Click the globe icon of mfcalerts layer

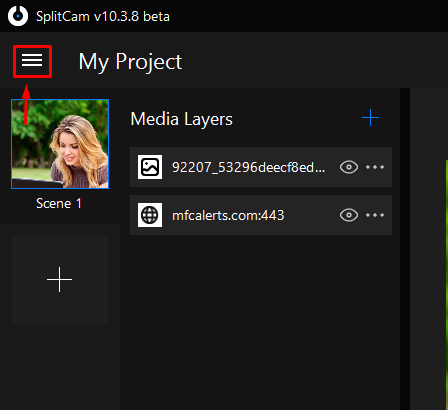pyautogui.click(x=150, y=215)
